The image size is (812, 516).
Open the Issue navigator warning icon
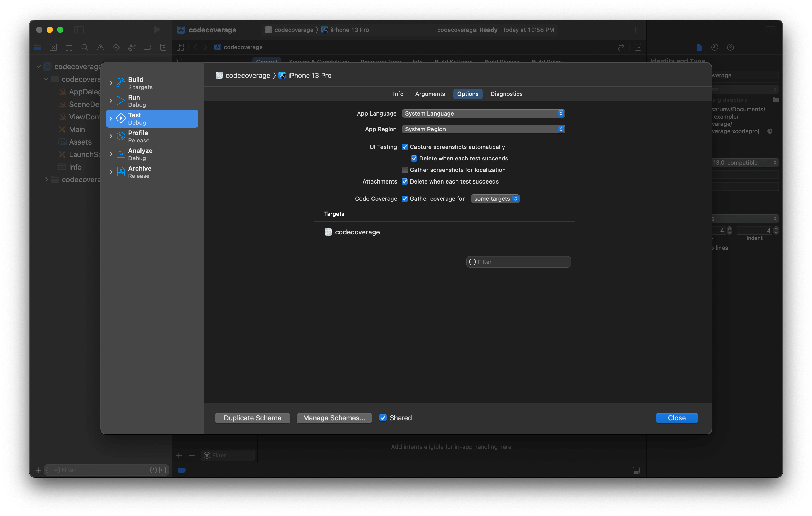pyautogui.click(x=100, y=48)
